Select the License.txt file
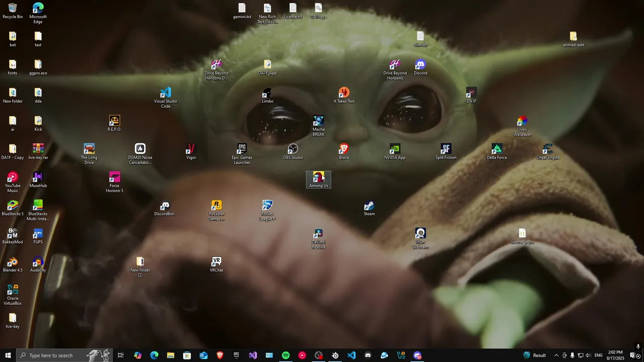This screenshot has width=644, height=362. (293, 11)
